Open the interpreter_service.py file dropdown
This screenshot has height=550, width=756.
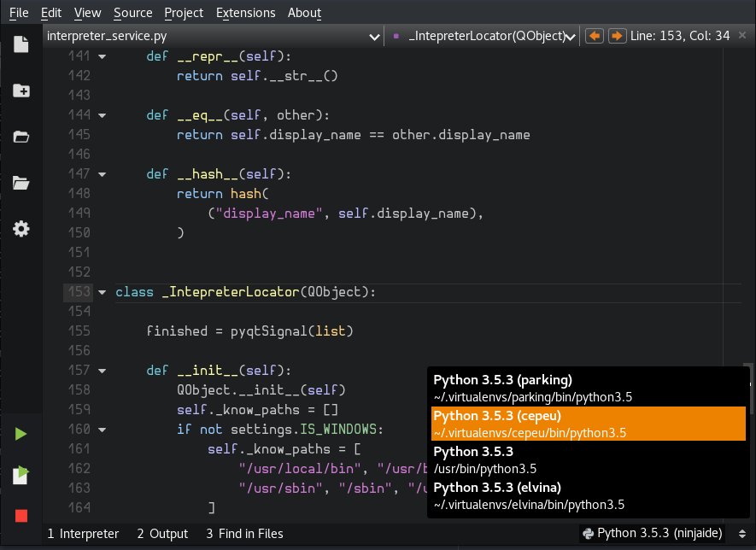pos(373,36)
